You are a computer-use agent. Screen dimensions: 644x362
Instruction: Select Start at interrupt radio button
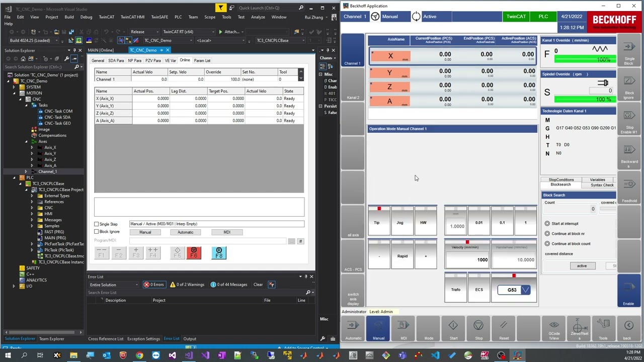point(547,224)
